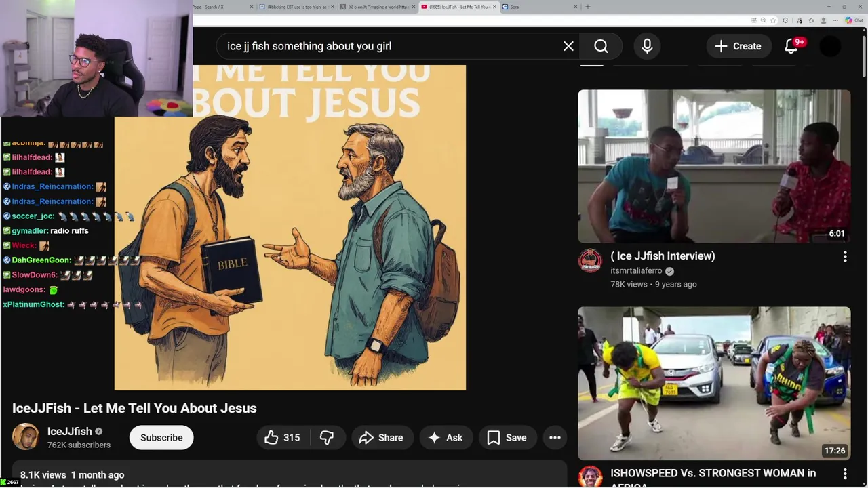Click chat username gymadler
This screenshot has height=488, width=868.
point(30,231)
